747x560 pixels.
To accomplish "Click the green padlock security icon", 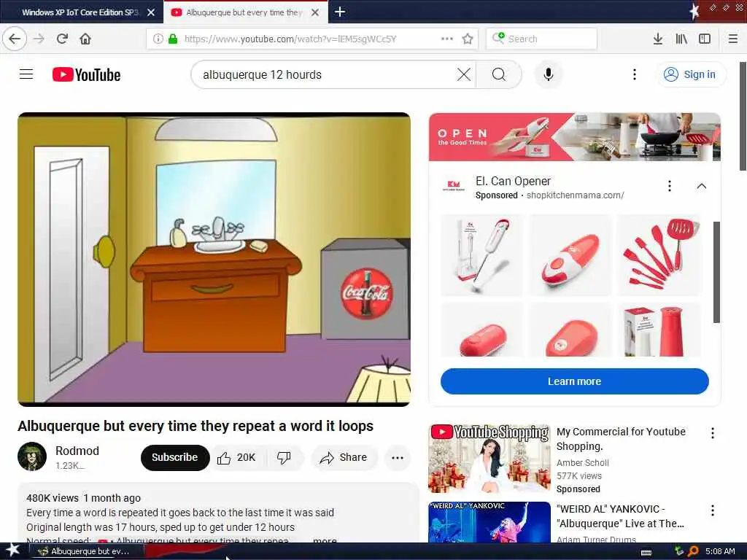I will [x=173, y=39].
